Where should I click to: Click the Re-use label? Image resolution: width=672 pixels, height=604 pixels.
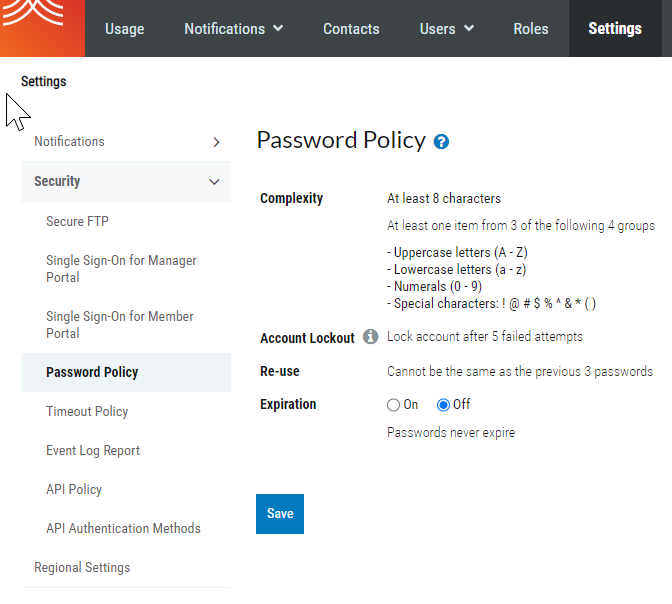click(280, 371)
